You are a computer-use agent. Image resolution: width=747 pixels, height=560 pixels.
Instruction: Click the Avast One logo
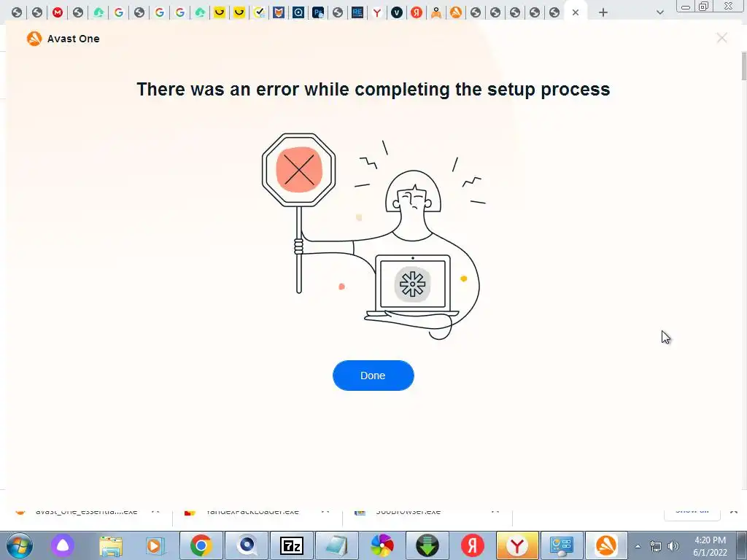pyautogui.click(x=34, y=39)
